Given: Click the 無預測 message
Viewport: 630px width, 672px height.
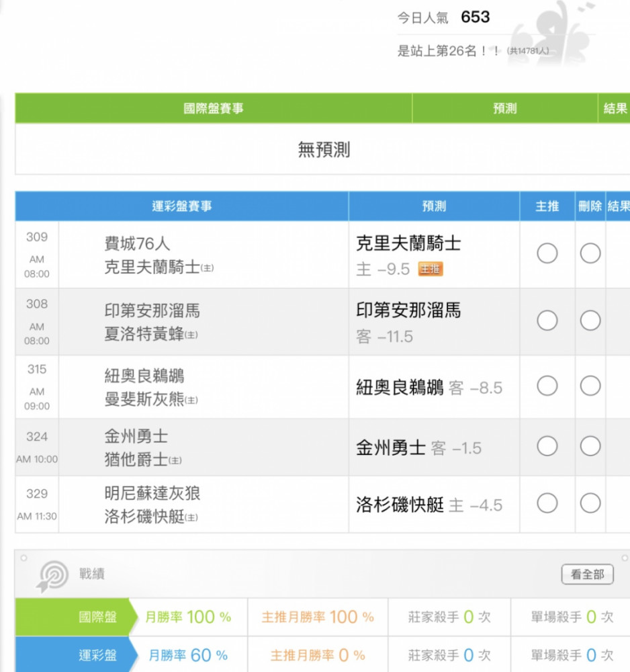Looking at the screenshot, I should click(x=324, y=150).
